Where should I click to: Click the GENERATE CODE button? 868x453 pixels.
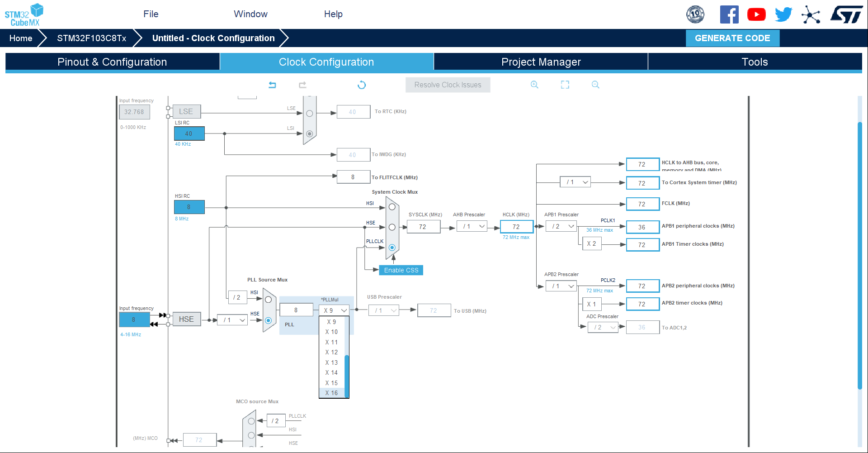click(x=732, y=38)
